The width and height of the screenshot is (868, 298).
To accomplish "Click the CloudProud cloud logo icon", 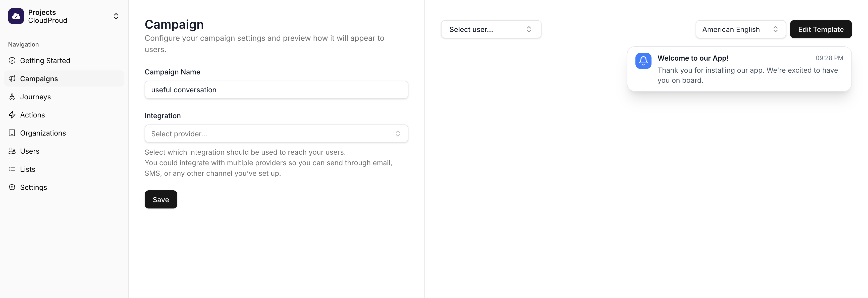I will pos(16,16).
